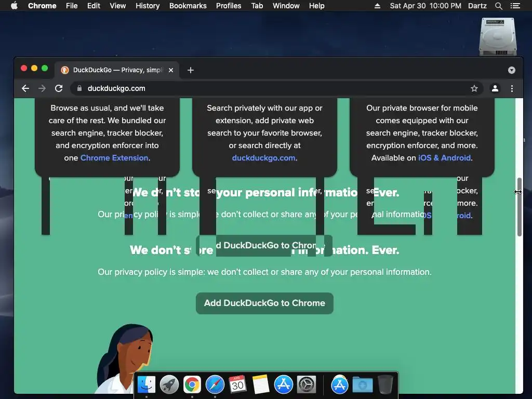Open the Edit menu
This screenshot has width=532, height=399.
point(94,6)
